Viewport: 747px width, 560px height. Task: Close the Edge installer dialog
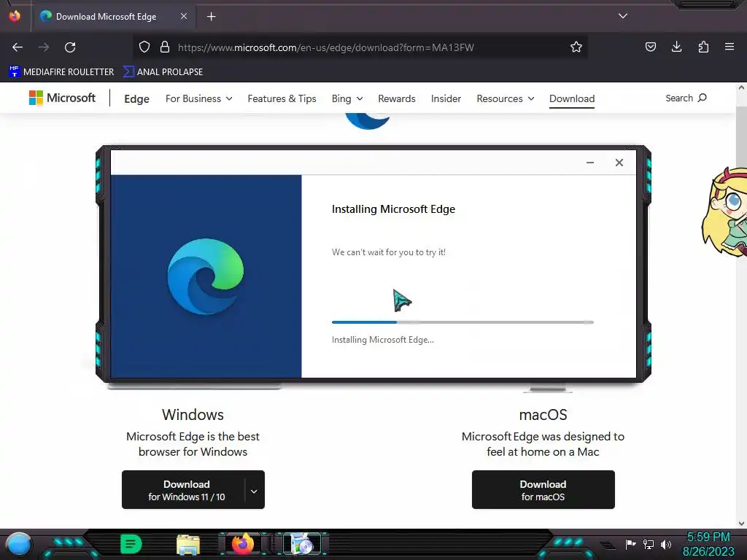[x=619, y=163]
